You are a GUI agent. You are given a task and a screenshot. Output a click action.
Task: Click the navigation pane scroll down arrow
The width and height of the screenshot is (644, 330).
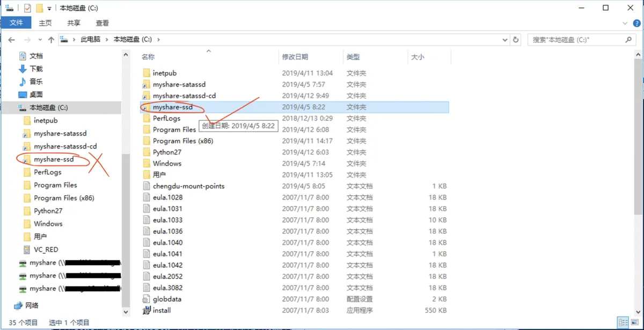(126, 311)
